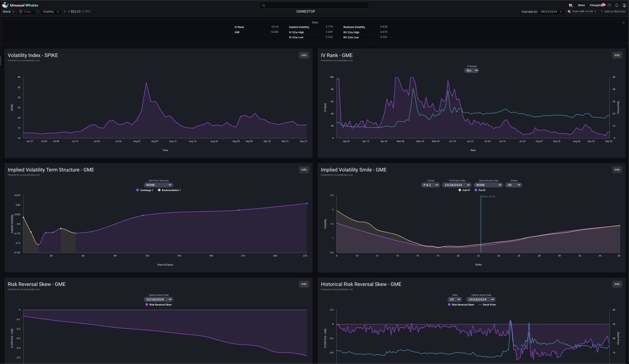Click the Contango 1 purple legend swatch
This screenshot has height=364, width=629.
pyautogui.click(x=137, y=190)
